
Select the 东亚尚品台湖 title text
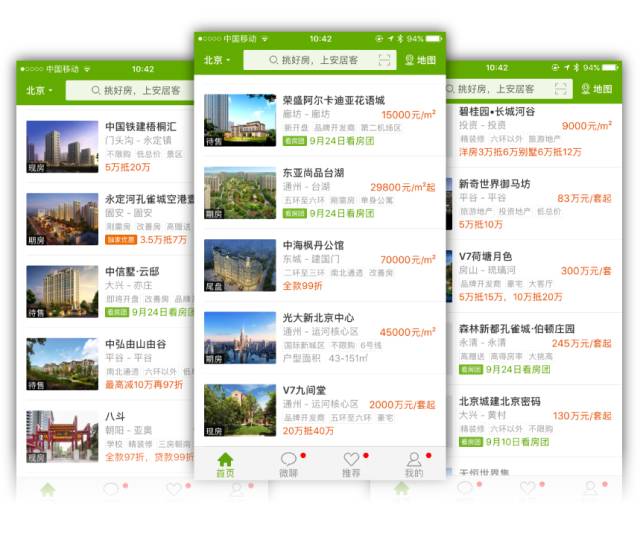tap(313, 173)
